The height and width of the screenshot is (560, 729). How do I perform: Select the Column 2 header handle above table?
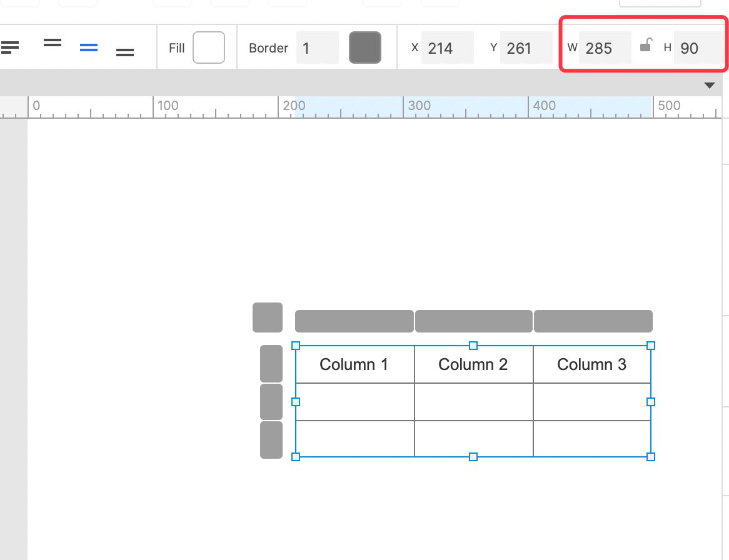tap(474, 321)
